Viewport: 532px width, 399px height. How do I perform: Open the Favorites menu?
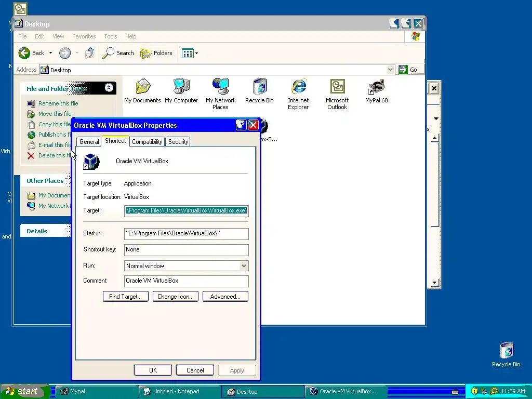coord(84,36)
